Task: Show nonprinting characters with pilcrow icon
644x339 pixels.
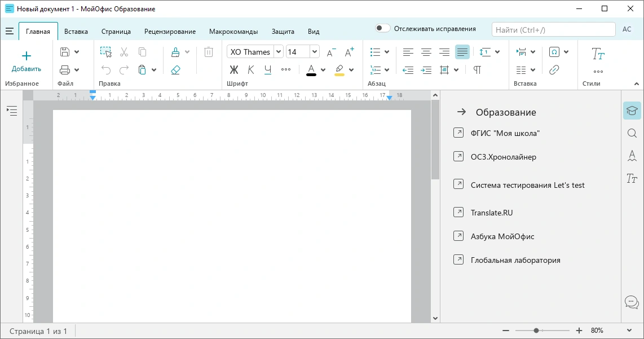Action: [477, 70]
